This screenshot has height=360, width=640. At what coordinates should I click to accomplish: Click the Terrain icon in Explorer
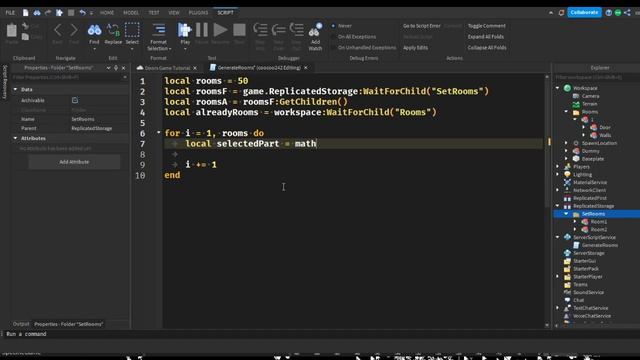point(576,104)
